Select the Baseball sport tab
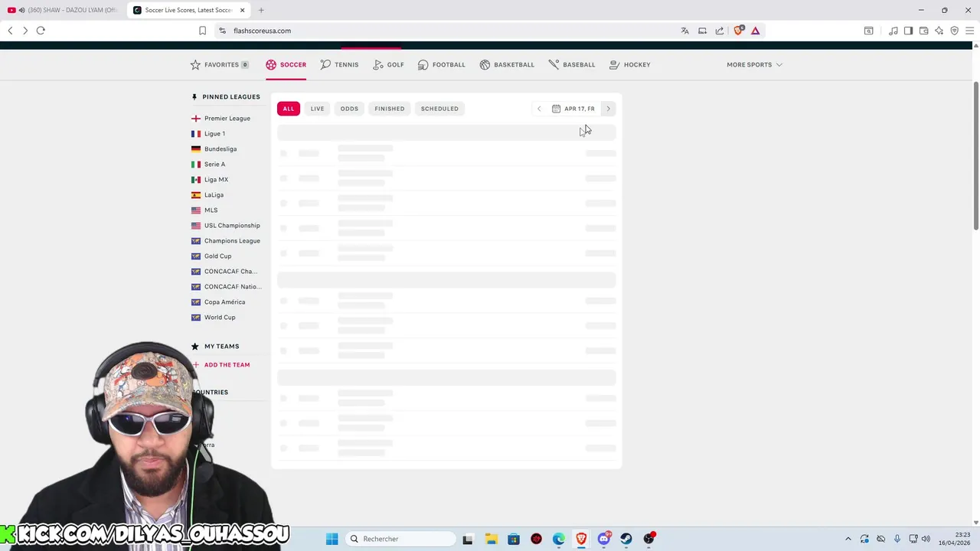Viewport: 980px width, 551px height. click(x=572, y=64)
